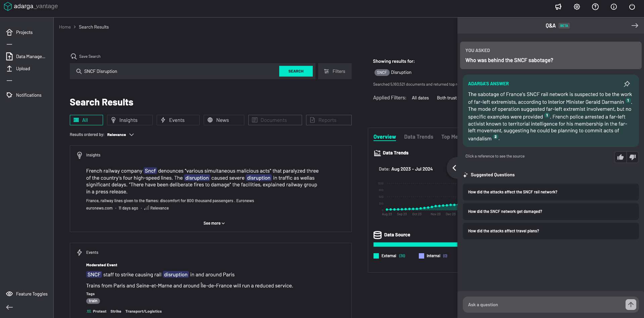Pin Adarga's answer
This screenshot has width=644, height=318.
[627, 84]
